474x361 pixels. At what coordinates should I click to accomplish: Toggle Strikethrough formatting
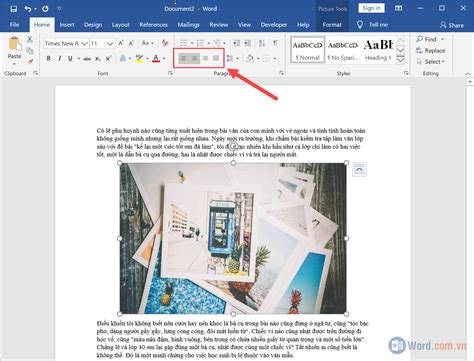coord(87,59)
